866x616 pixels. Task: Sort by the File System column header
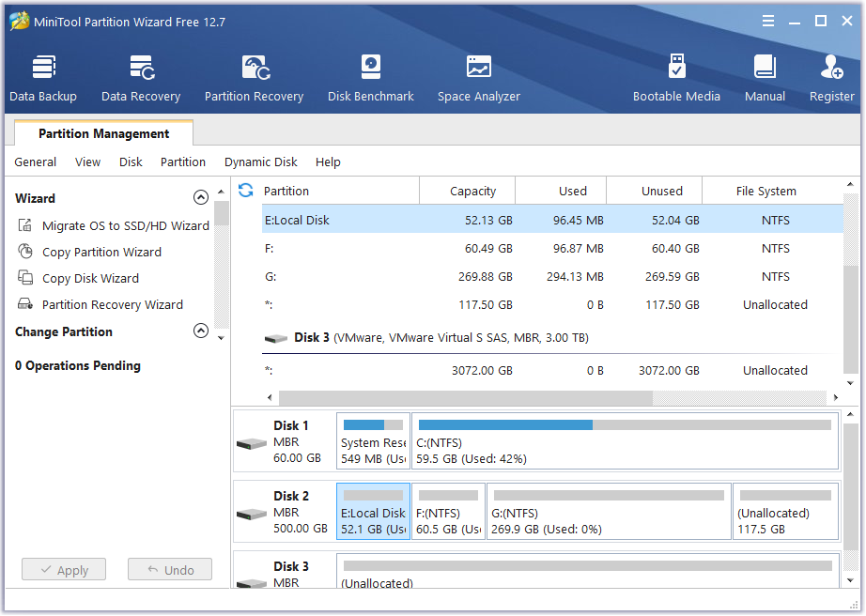[x=773, y=191]
